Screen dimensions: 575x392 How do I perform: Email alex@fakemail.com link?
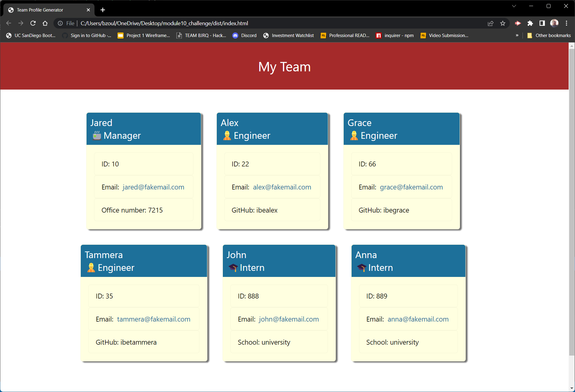click(x=282, y=187)
